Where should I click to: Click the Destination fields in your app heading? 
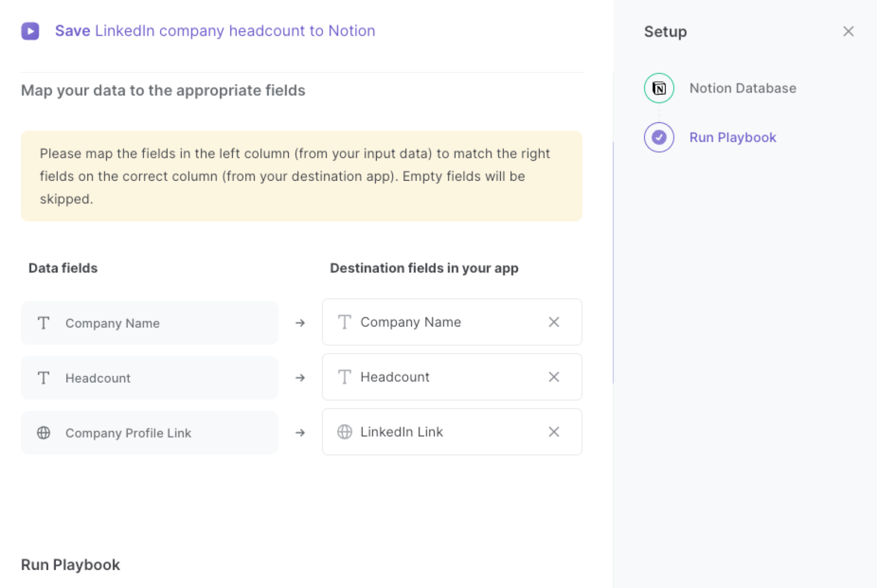point(424,268)
